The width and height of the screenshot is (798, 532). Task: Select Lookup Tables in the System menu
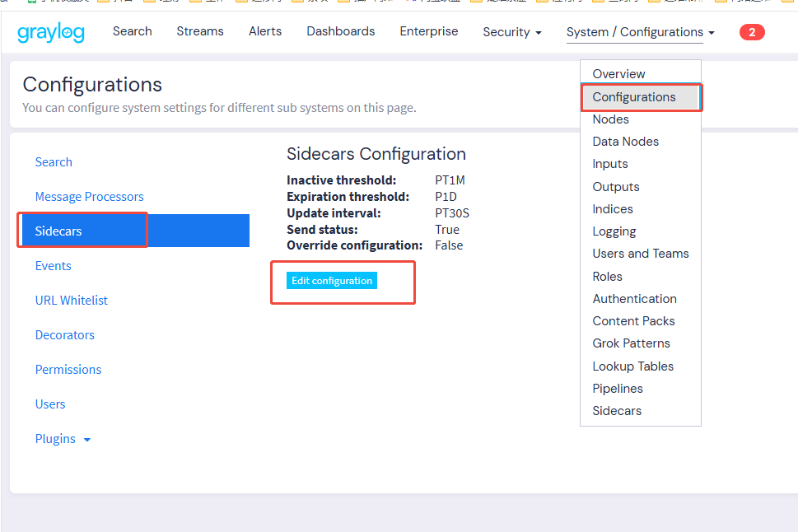coord(633,366)
